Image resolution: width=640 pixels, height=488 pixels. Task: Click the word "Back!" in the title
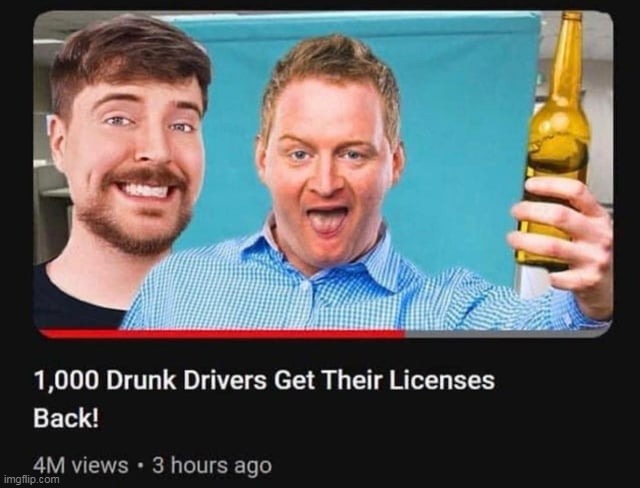tap(66, 419)
